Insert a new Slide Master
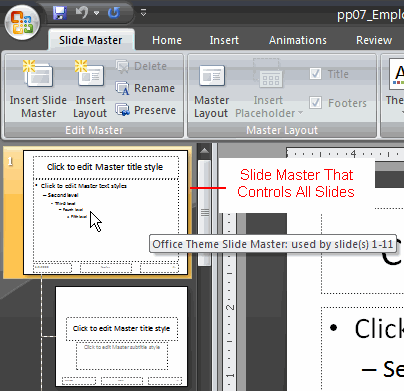This screenshot has width=404, height=391. (38, 89)
